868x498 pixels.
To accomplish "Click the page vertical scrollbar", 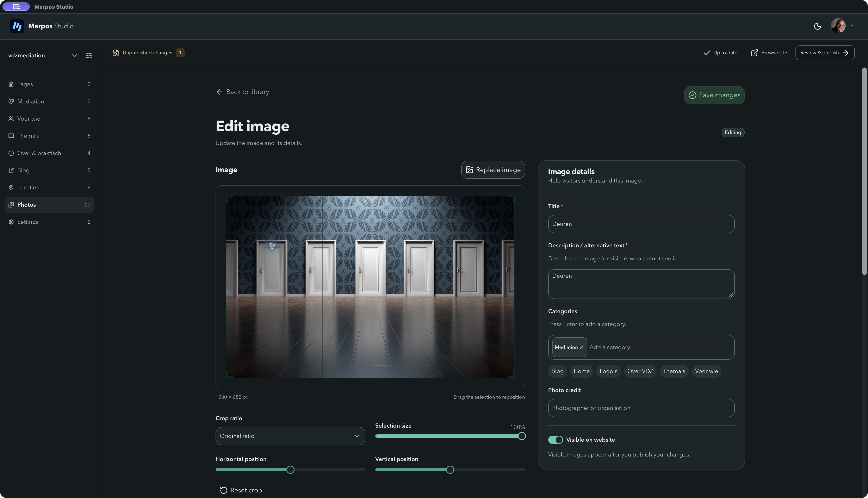I will [x=864, y=171].
